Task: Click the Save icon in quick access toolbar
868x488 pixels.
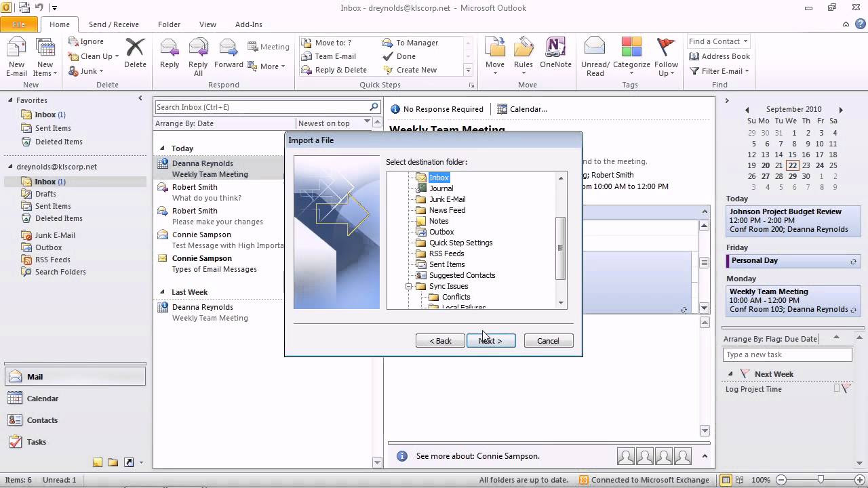Action: pyautogui.click(x=24, y=7)
